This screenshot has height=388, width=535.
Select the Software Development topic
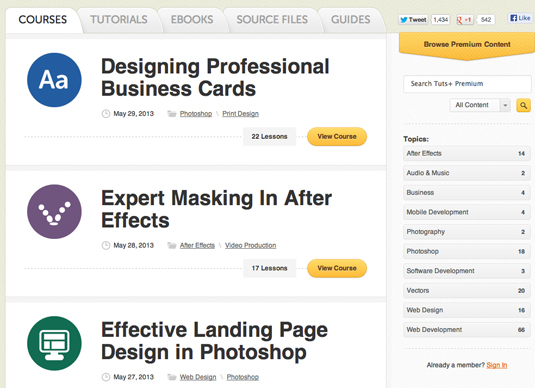(x=466, y=271)
